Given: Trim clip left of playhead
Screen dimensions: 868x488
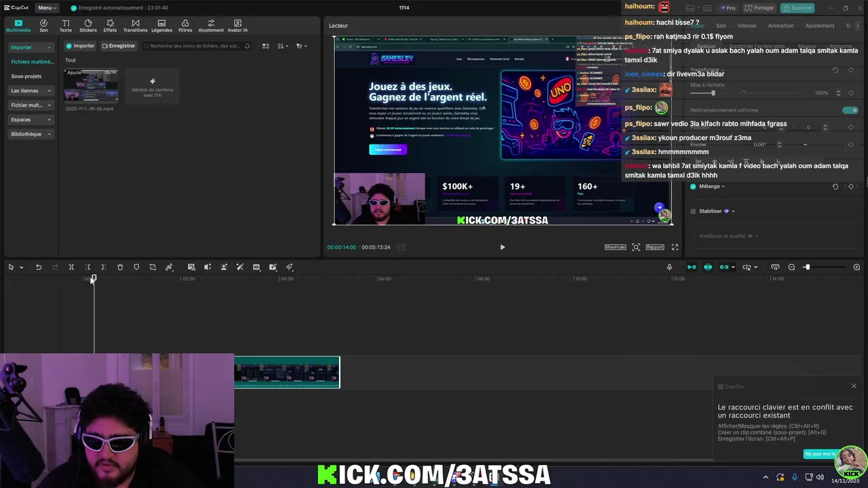Looking at the screenshot, I should click(87, 267).
